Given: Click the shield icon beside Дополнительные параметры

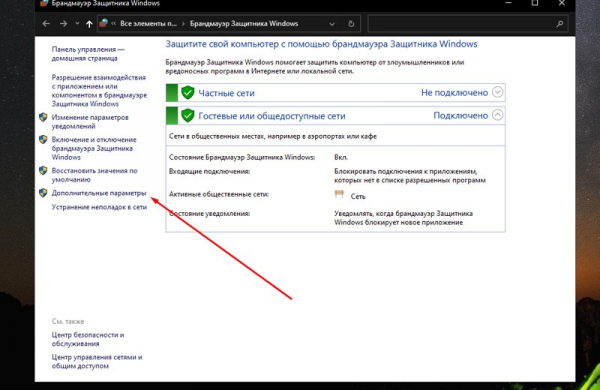Looking at the screenshot, I should (43, 193).
